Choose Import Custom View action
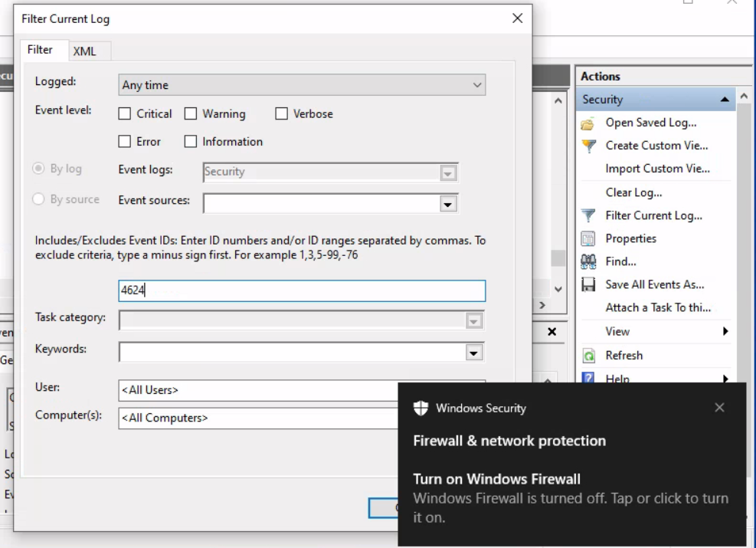756x548 pixels. pos(658,169)
